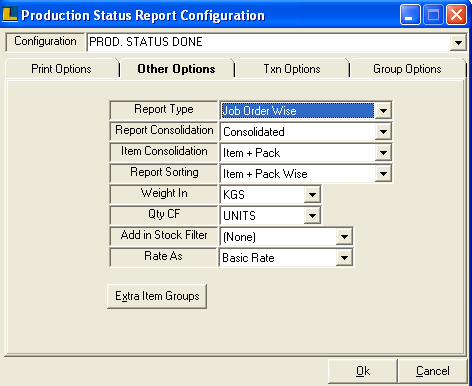472x386 pixels.
Task: Click the Extra Item Groups button
Action: coord(157,296)
